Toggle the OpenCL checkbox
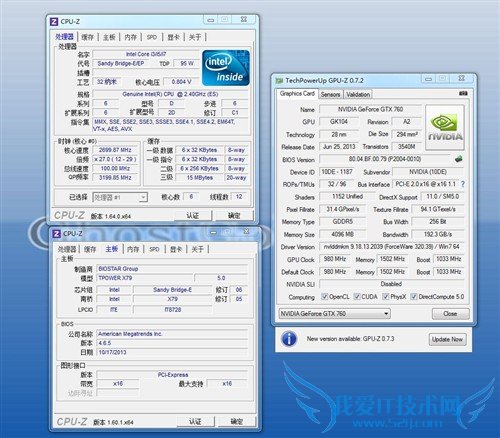Screen dimensions: 500x438 click(x=324, y=296)
